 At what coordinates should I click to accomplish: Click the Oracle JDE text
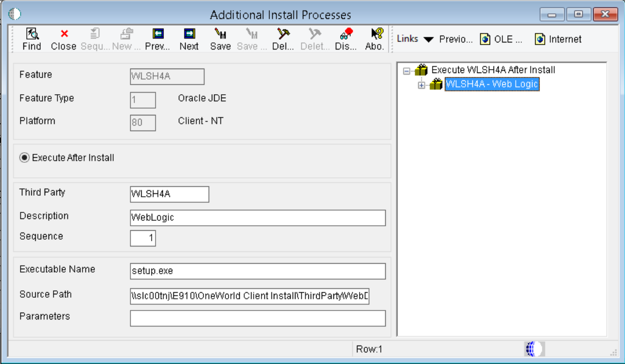point(202,98)
